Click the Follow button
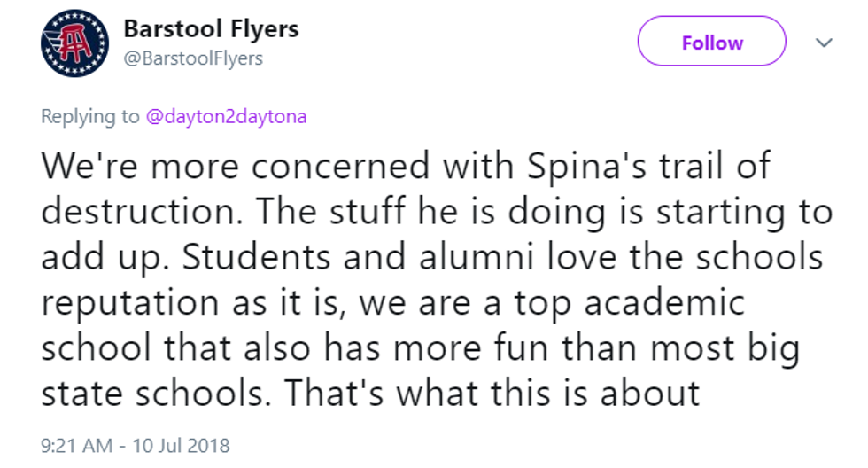Viewport: 868px width, 468px height. click(x=711, y=42)
